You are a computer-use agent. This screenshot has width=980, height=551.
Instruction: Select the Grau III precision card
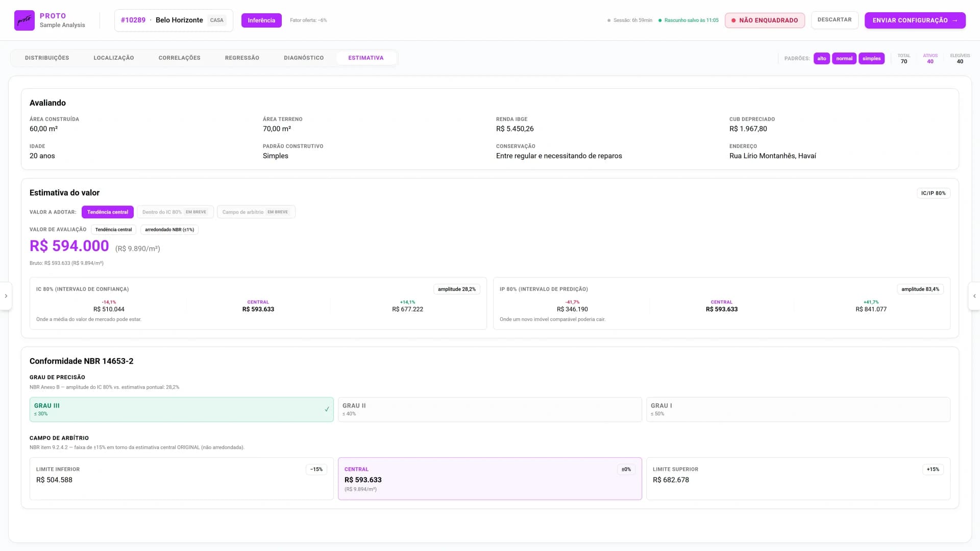click(181, 410)
